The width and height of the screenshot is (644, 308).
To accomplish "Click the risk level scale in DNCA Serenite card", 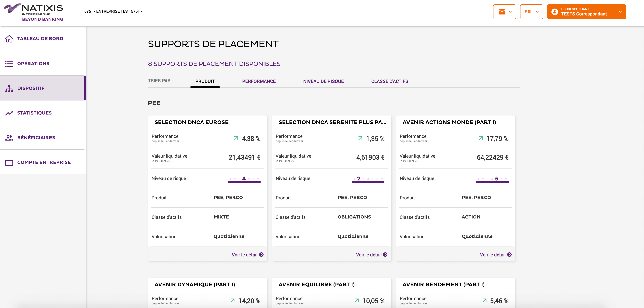I will [368, 179].
